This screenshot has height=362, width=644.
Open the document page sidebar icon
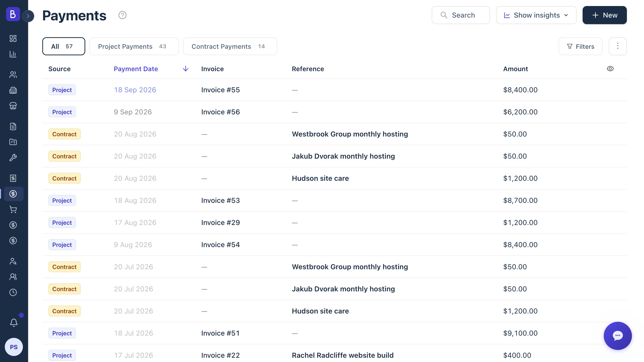tap(13, 126)
